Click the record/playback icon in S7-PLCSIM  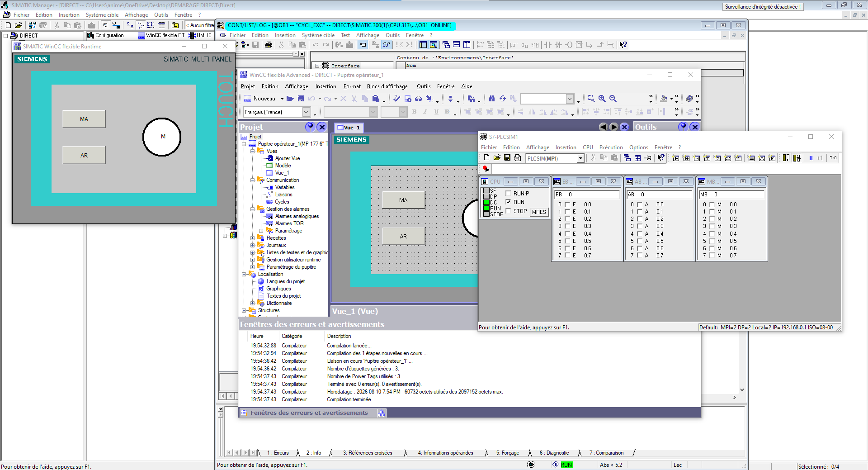pyautogui.click(x=486, y=169)
